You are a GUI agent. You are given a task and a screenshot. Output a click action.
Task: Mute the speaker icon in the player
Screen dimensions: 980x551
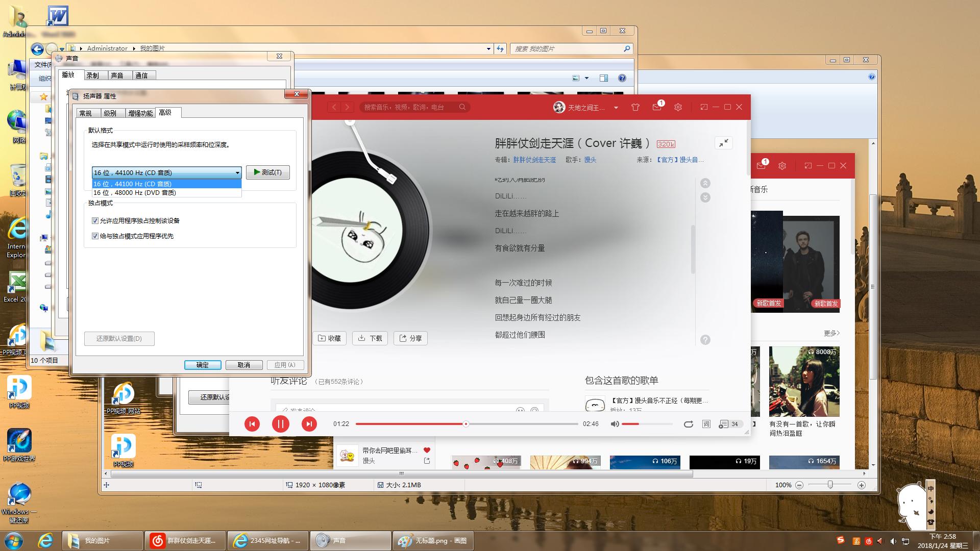coord(615,424)
